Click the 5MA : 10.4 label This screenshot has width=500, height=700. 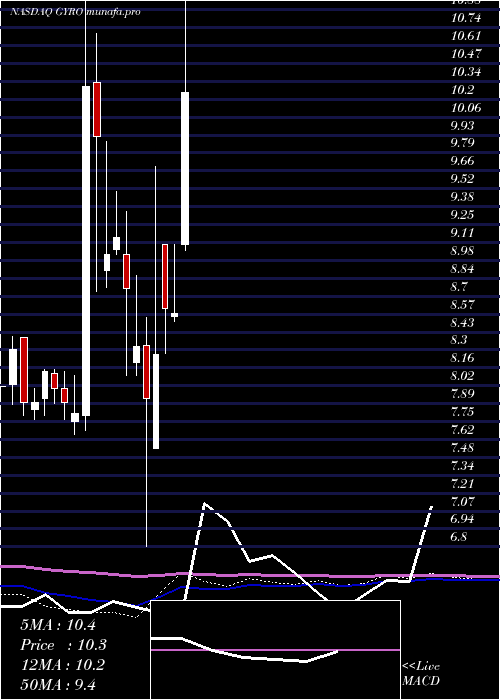(58, 625)
